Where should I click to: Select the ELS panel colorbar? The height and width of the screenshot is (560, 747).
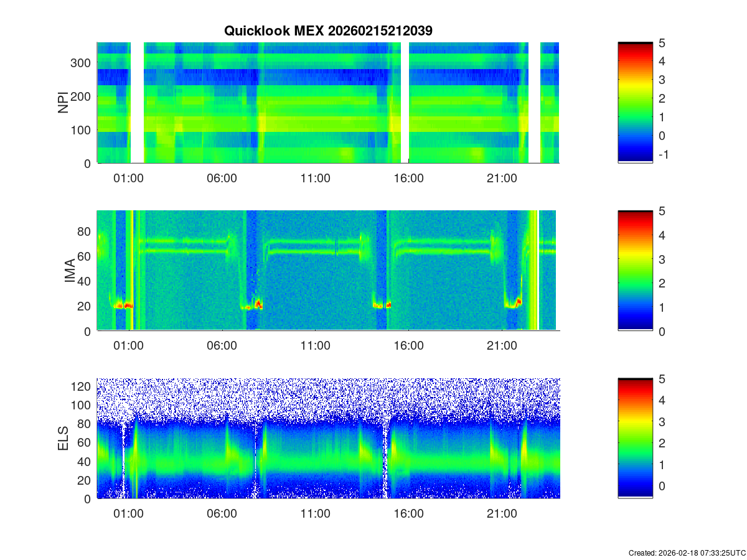point(635,438)
